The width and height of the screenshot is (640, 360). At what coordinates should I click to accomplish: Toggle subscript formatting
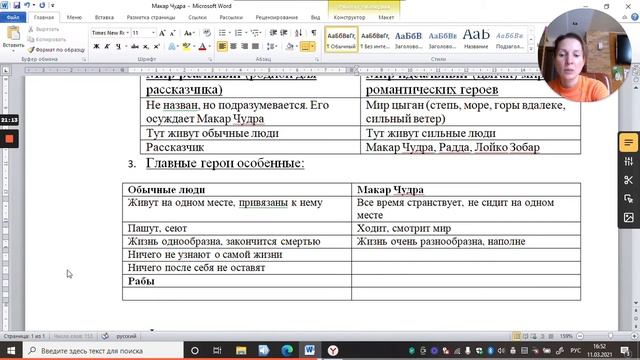coord(146,47)
